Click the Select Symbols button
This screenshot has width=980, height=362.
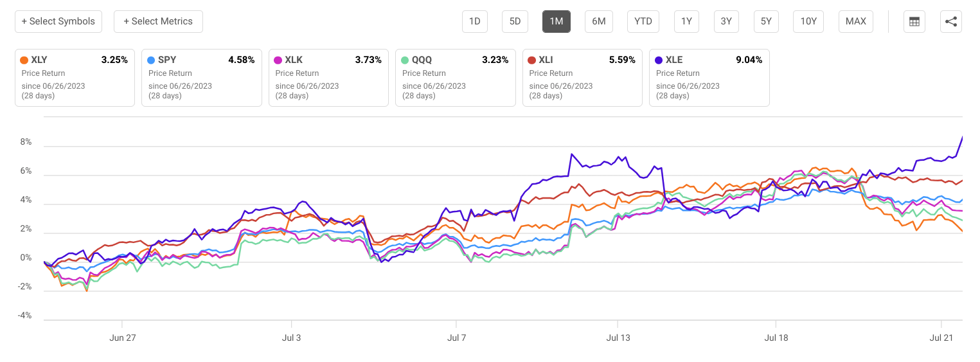click(x=58, y=21)
